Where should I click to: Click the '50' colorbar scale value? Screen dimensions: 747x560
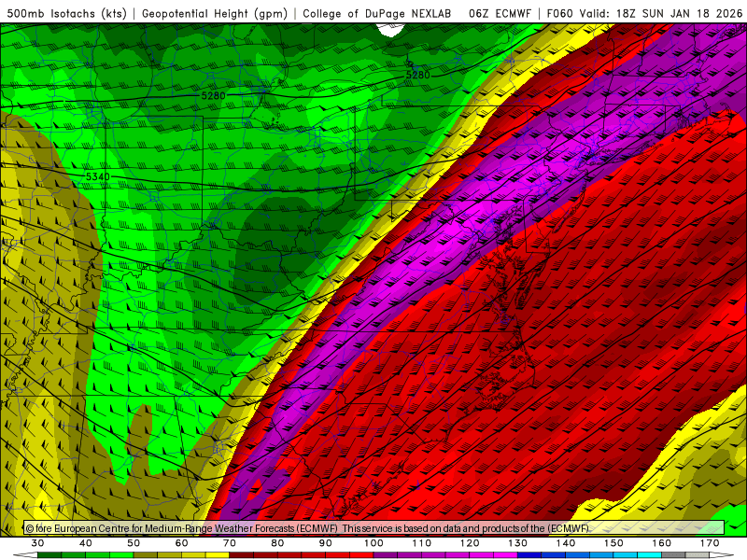(x=134, y=543)
